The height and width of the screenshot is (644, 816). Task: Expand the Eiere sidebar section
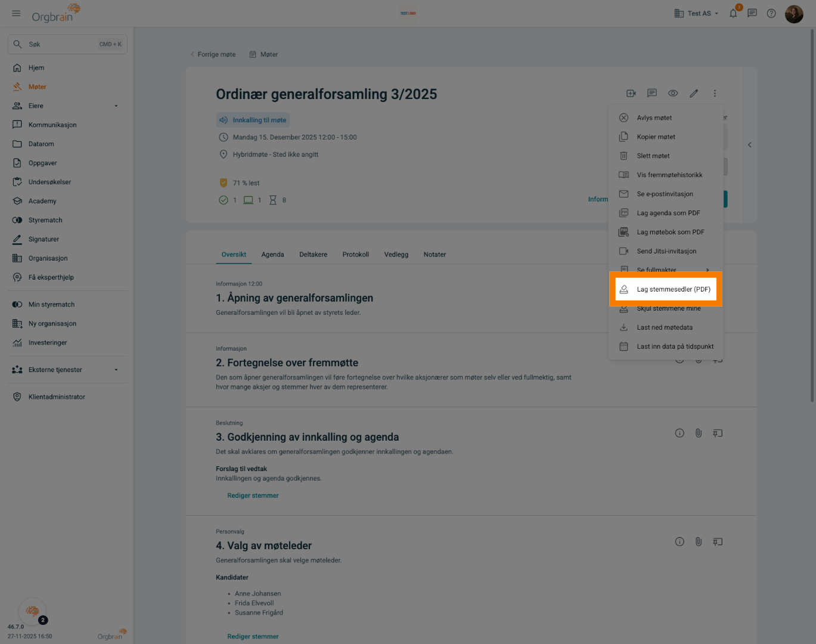116,106
